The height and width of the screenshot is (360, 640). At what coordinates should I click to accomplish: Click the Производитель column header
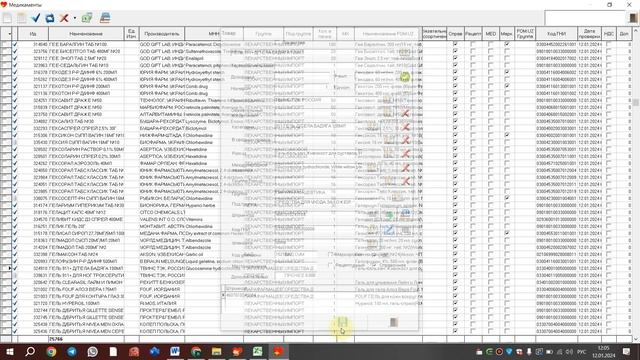pyautogui.click(x=162, y=34)
